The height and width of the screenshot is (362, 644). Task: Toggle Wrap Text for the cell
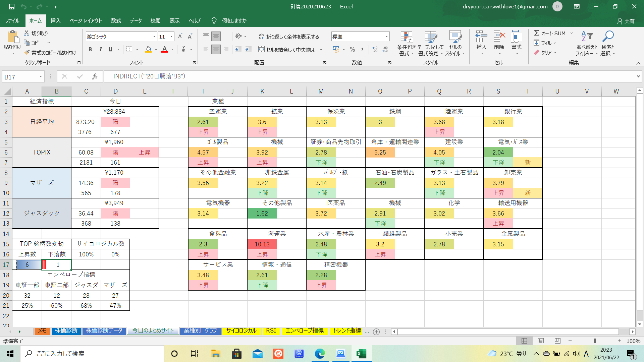[x=289, y=37]
